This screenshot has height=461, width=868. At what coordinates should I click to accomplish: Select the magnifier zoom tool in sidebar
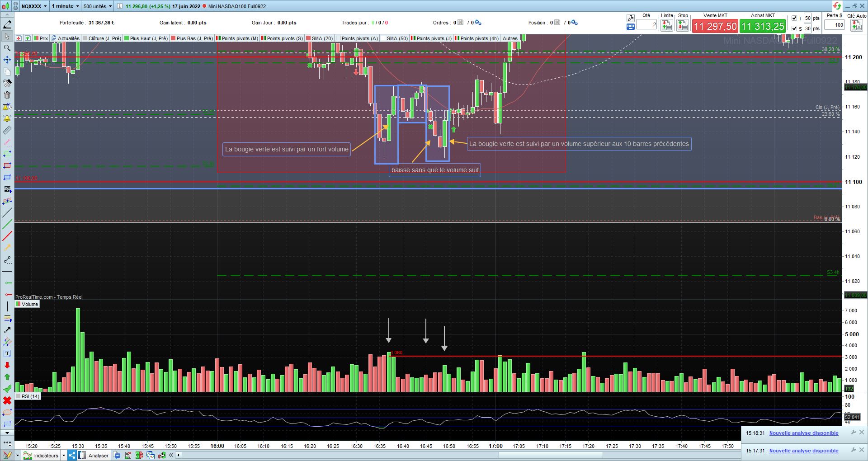(7, 48)
